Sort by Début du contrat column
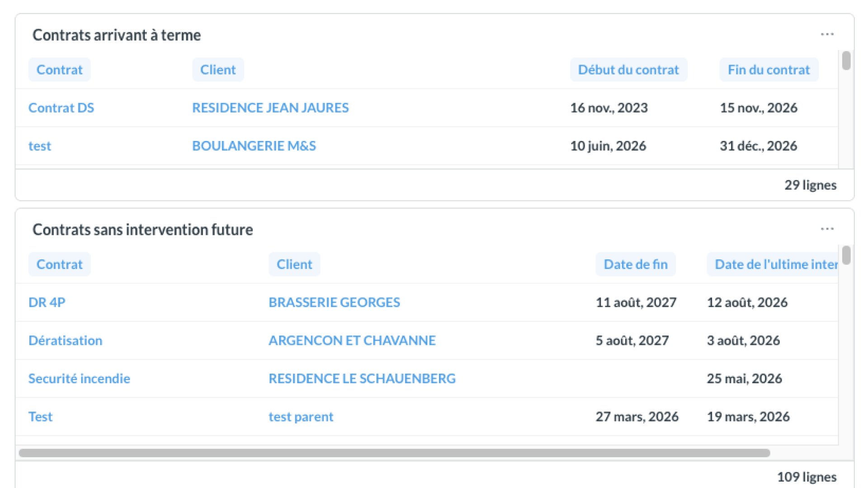The image size is (868, 488). coord(628,70)
